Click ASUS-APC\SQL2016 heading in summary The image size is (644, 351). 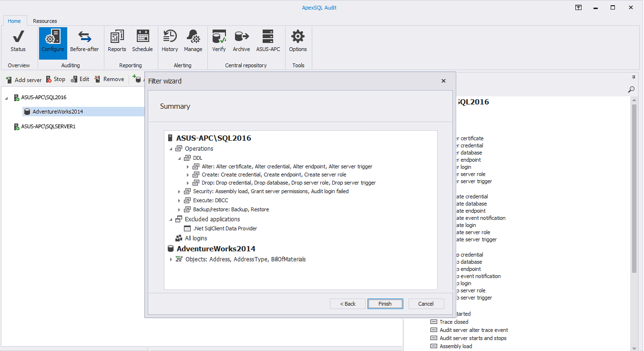[214, 138]
